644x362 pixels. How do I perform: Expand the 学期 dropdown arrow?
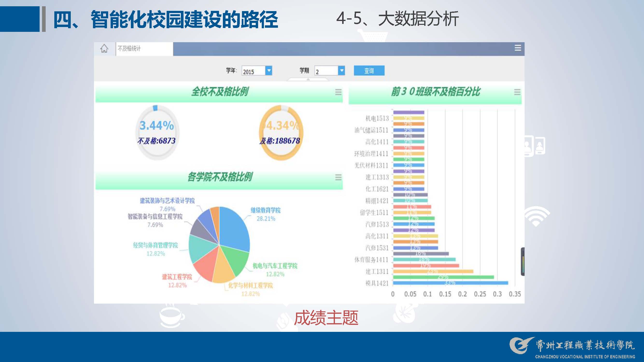(341, 71)
